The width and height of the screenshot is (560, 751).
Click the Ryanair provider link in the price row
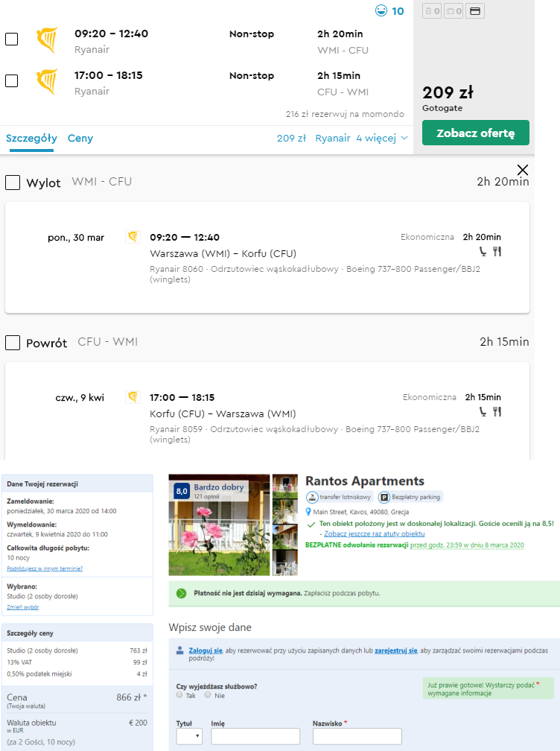333,139
